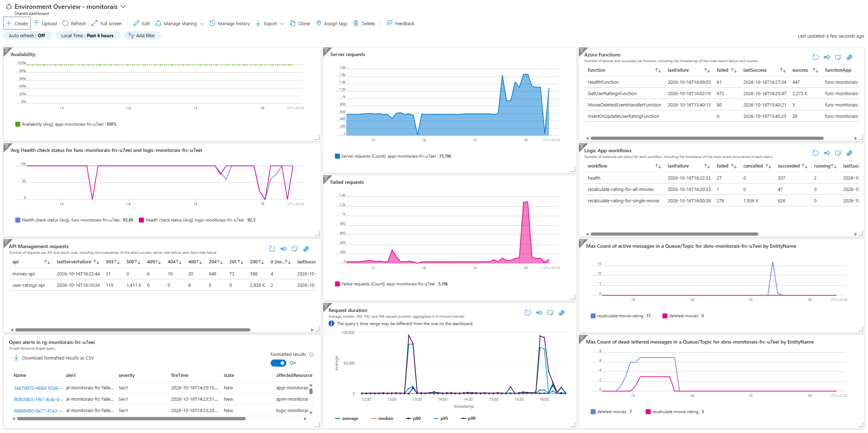868x433 pixels.
Task: Enter Full screen mode
Action: [x=107, y=23]
